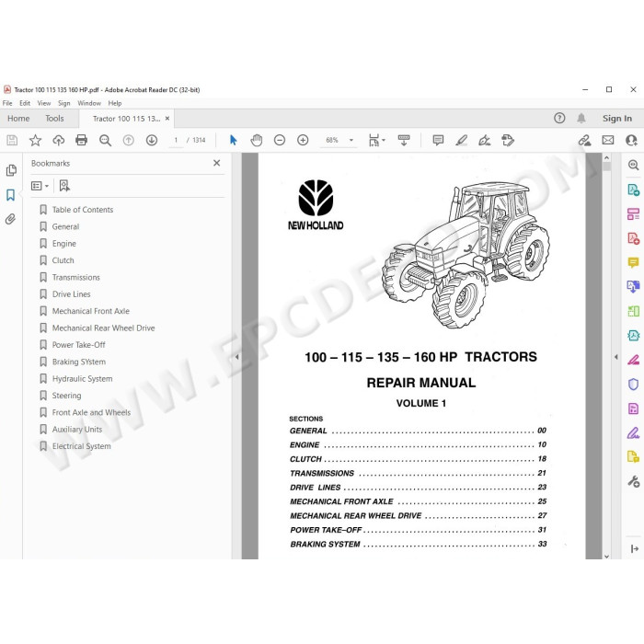
Task: Open Protect shield tool in right pane
Action: point(633,384)
